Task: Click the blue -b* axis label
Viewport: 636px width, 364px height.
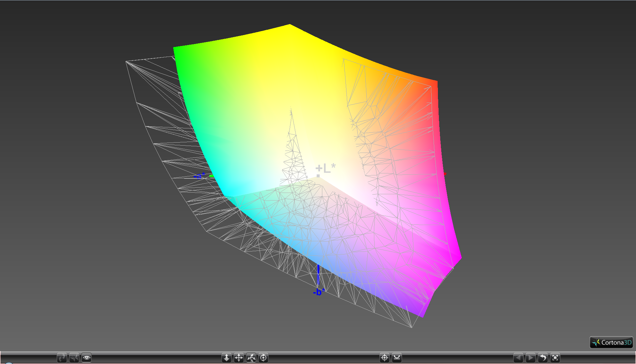Action: click(x=319, y=292)
